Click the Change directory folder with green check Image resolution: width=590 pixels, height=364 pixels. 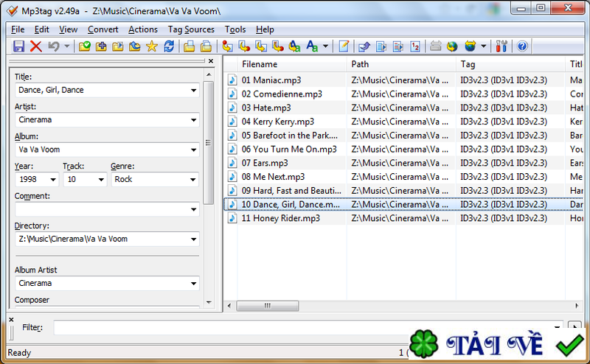(85, 46)
